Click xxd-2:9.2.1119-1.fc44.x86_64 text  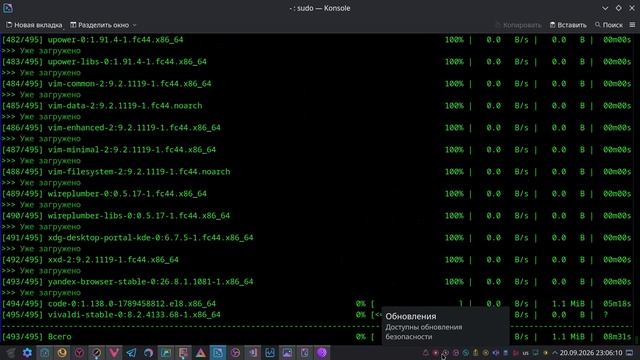(x=113, y=260)
